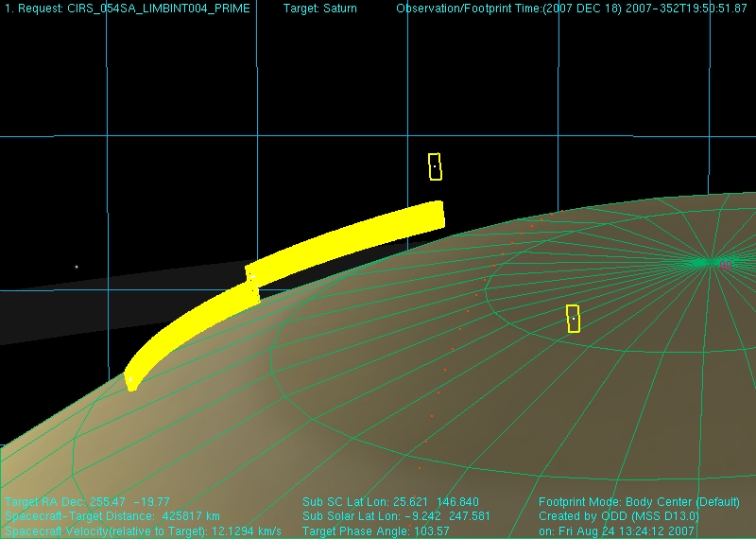Click the green pole convergence point
Screen dimensions: 756x539
(x=705, y=262)
